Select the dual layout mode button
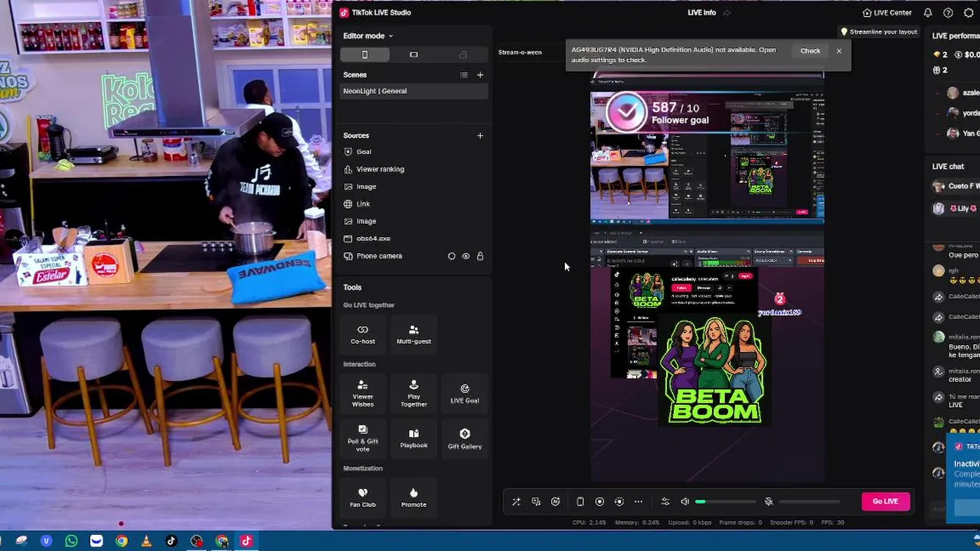 tap(462, 54)
